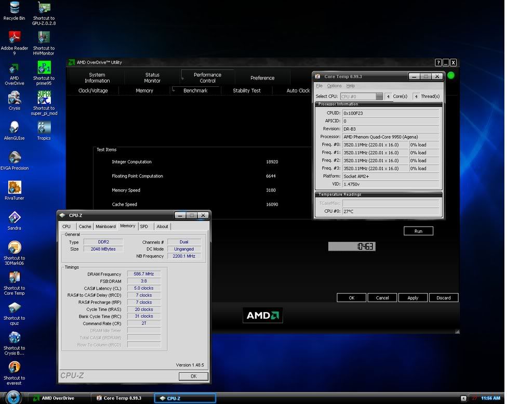532x404 pixels.
Task: Click the help question mark in AMD OverDrive
Action: pyautogui.click(x=438, y=62)
